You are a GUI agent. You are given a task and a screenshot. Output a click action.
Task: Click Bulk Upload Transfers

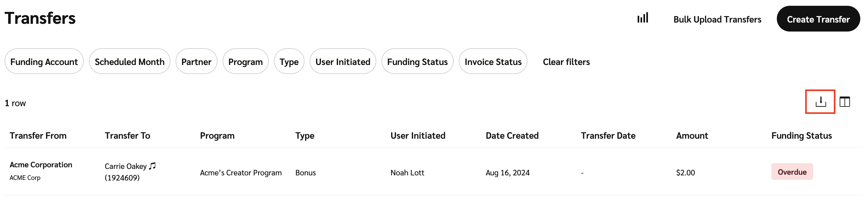717,20
